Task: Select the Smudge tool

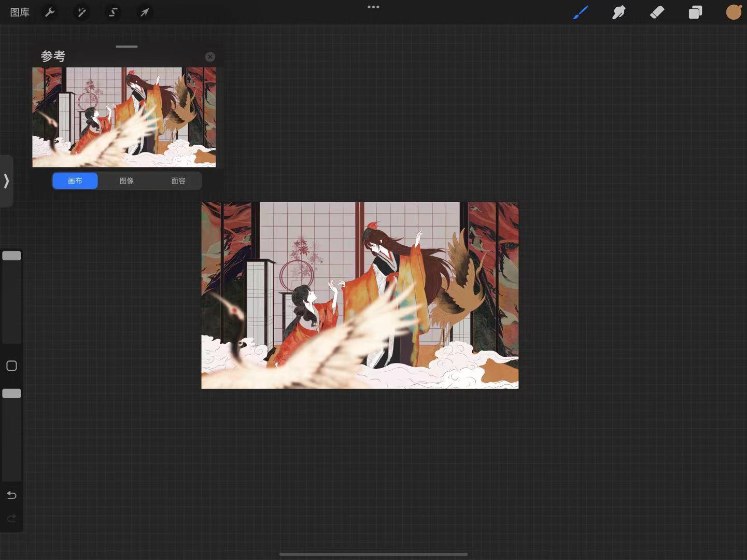Action: coord(618,12)
